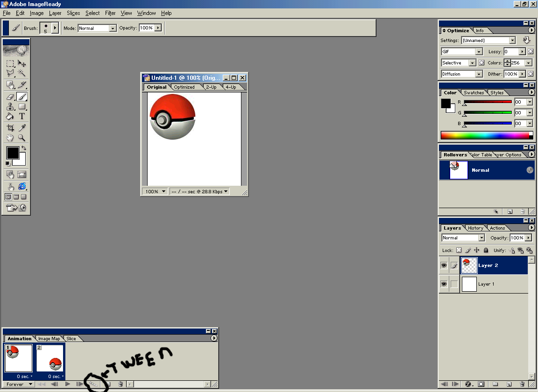Switch to the Image Map tab

(49, 338)
